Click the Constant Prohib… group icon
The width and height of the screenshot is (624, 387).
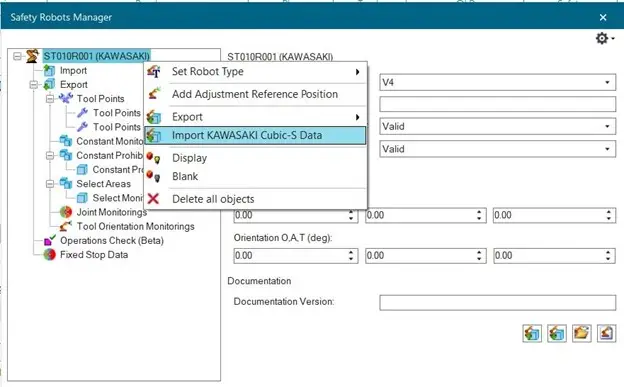[x=66, y=155]
